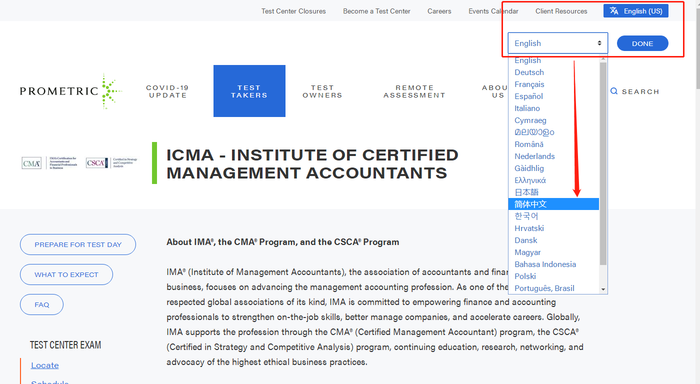Open the Careers link
The height and width of the screenshot is (384, 700).
439,11
